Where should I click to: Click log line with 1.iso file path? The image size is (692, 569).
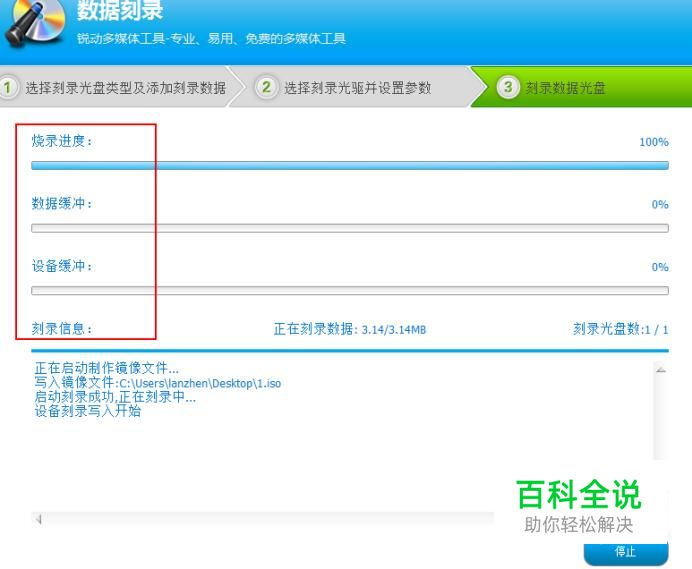pos(158,383)
